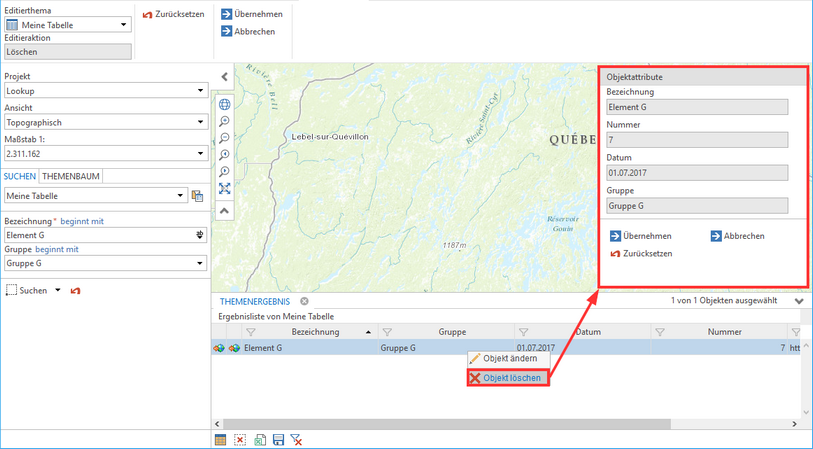Click the save icon in bottom toolbar
This screenshot has width=813, height=449.
277,439
